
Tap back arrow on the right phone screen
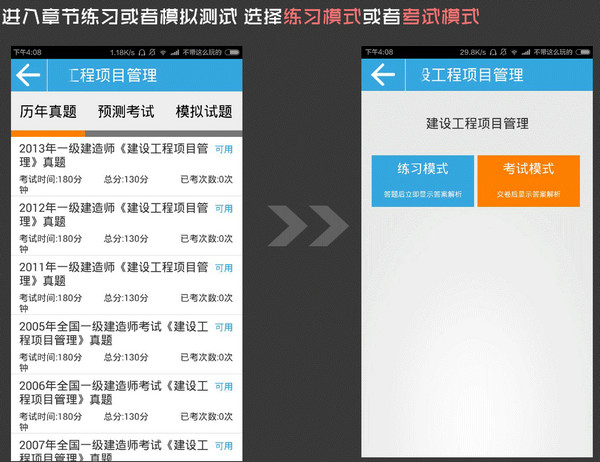click(383, 75)
